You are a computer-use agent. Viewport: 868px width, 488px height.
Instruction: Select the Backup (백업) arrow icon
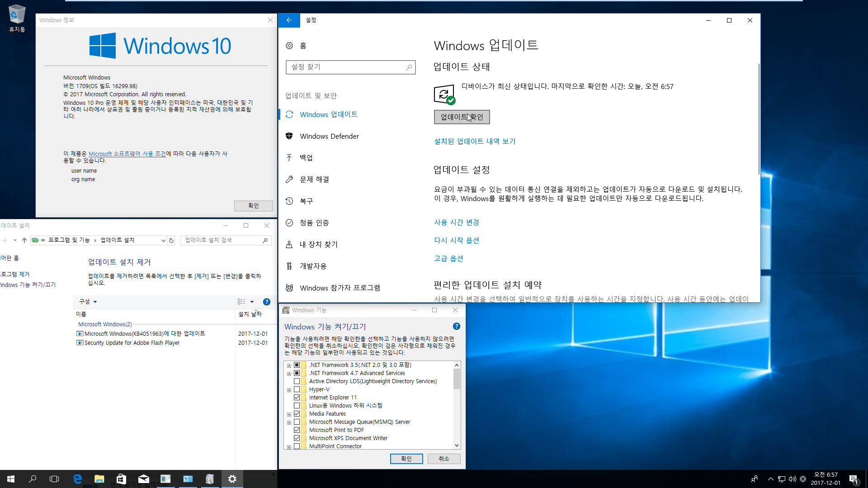(x=289, y=157)
